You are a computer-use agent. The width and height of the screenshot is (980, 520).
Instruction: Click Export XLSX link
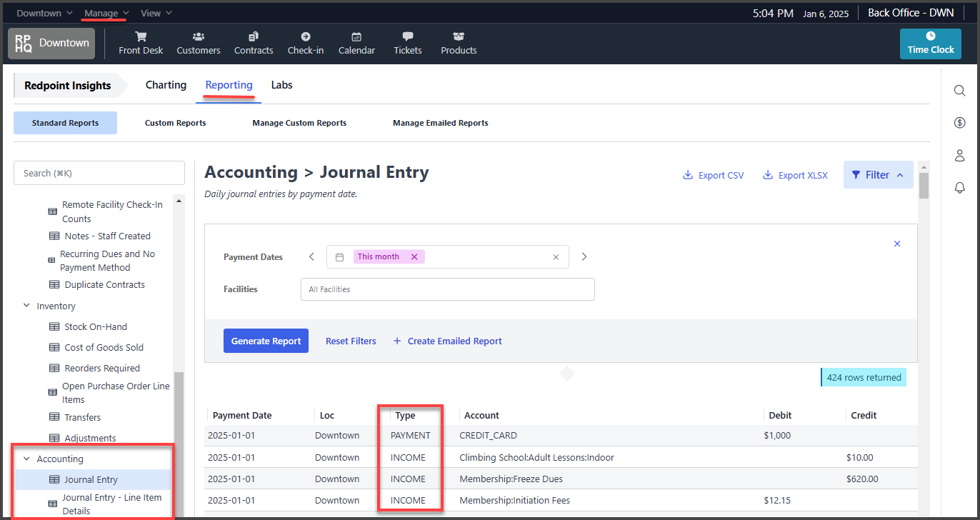pyautogui.click(x=795, y=175)
